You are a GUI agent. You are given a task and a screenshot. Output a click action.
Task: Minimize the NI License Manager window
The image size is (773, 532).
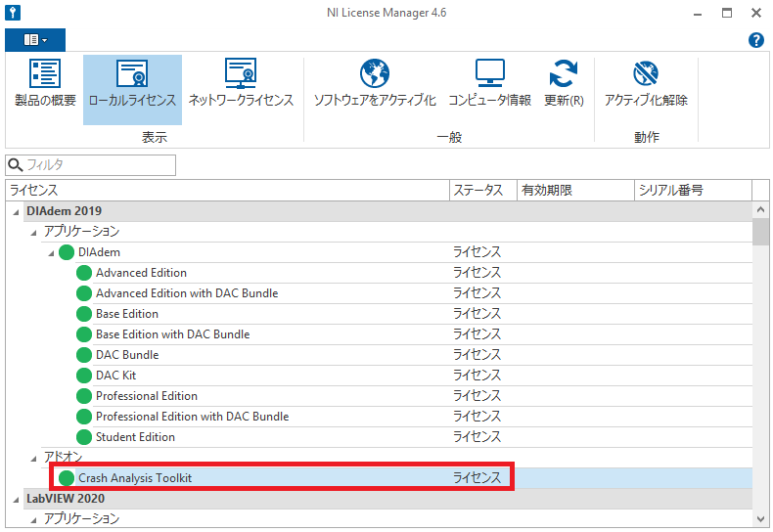(698, 13)
